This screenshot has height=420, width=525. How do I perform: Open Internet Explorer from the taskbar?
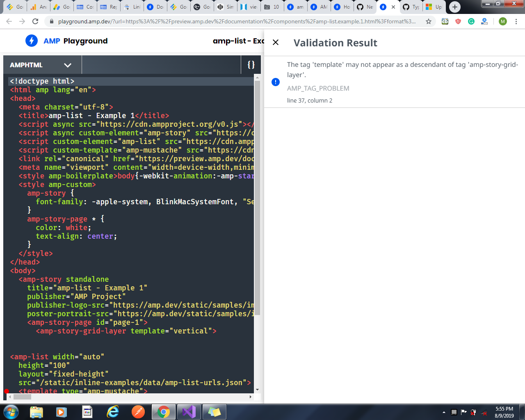click(x=113, y=412)
